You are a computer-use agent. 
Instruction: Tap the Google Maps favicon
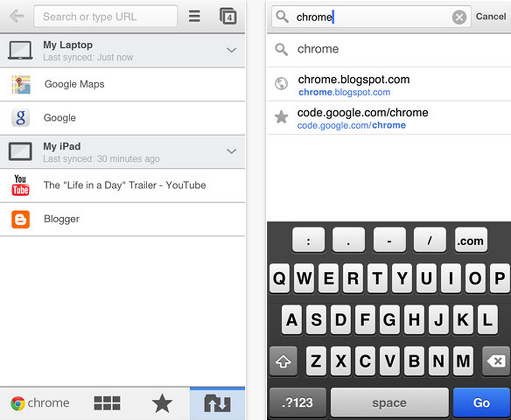coord(21,84)
